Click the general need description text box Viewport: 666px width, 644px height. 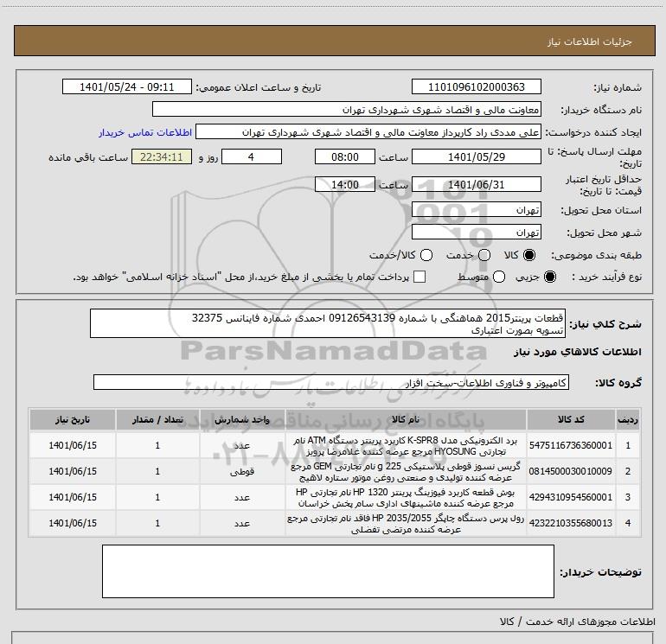tap(328, 323)
